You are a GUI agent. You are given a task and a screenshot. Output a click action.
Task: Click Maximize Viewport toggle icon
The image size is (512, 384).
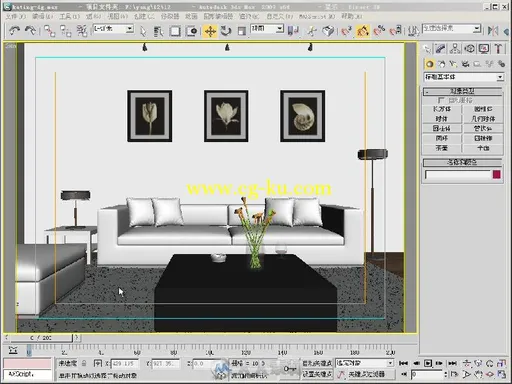click(x=502, y=374)
